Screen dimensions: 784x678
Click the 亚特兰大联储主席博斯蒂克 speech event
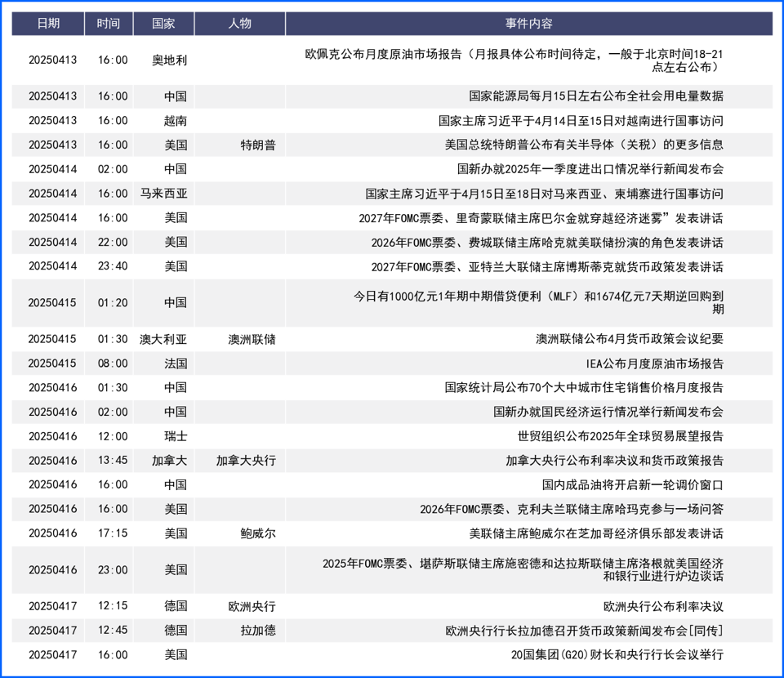tap(547, 266)
